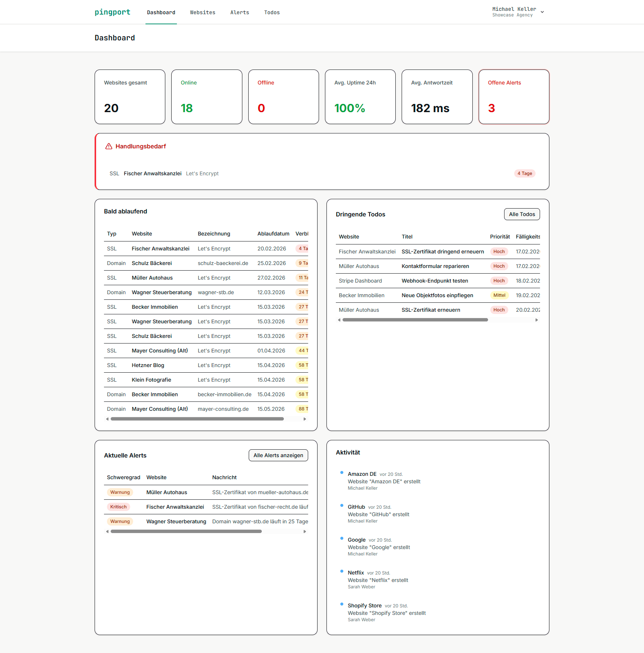644x653 pixels.
Task: Click the activity dot next to Amazon DE
Action: coord(341,472)
